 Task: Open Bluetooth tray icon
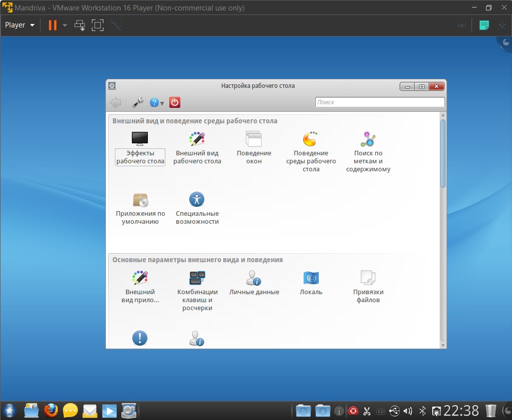[423, 411]
